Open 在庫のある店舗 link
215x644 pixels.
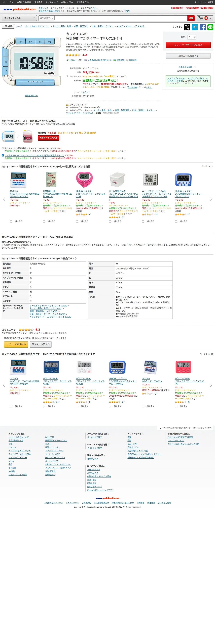(x=185, y=67)
